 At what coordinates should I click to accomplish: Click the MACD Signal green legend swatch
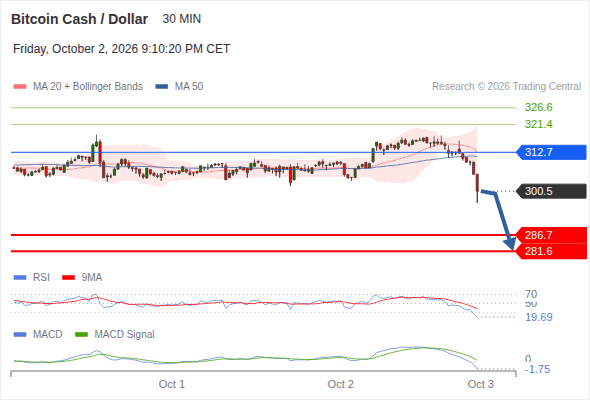(81, 334)
